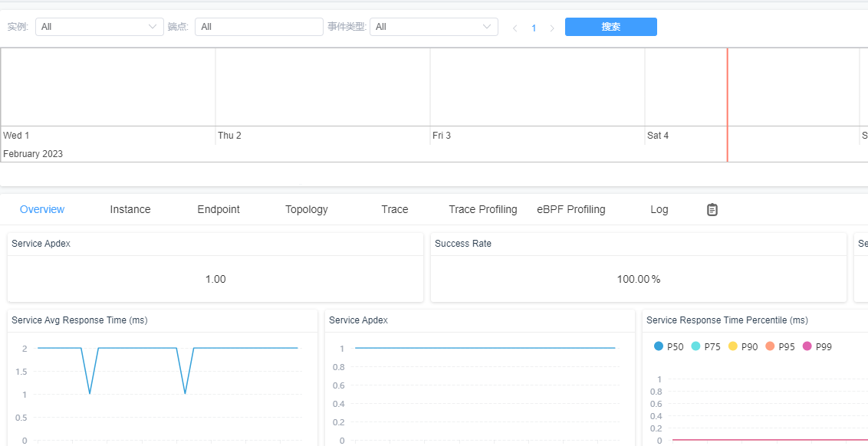Expand the 实例 instance dropdown

[100, 27]
